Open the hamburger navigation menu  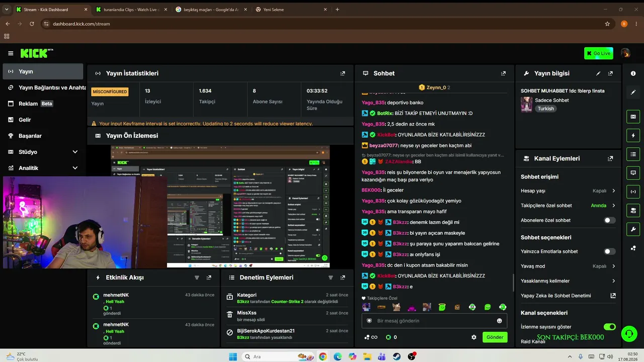pos(11,53)
